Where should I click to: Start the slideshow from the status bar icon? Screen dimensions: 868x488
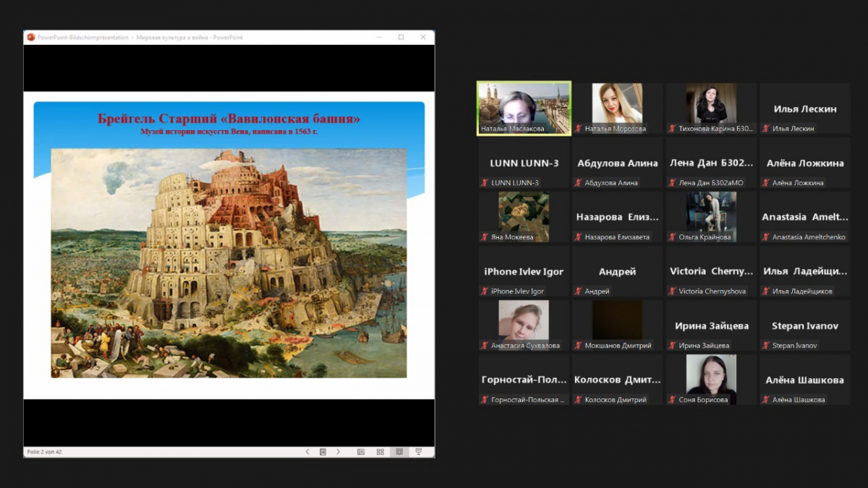418,452
